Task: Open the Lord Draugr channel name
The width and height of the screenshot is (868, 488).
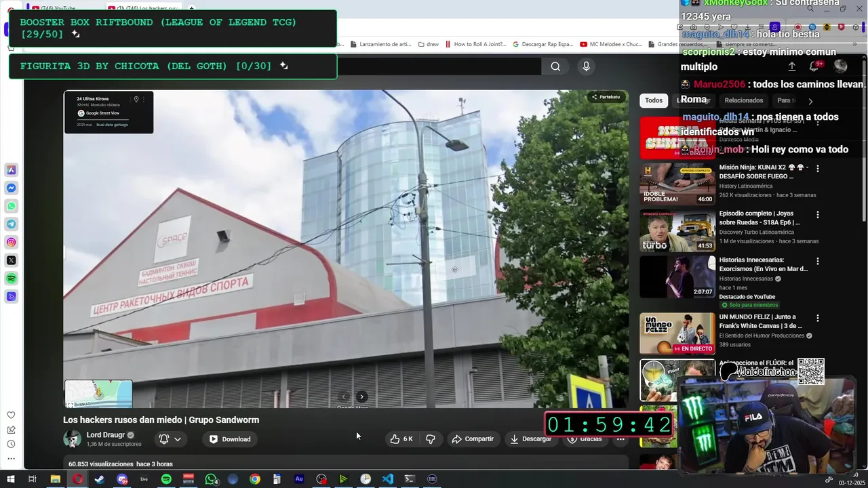Action: (x=106, y=435)
